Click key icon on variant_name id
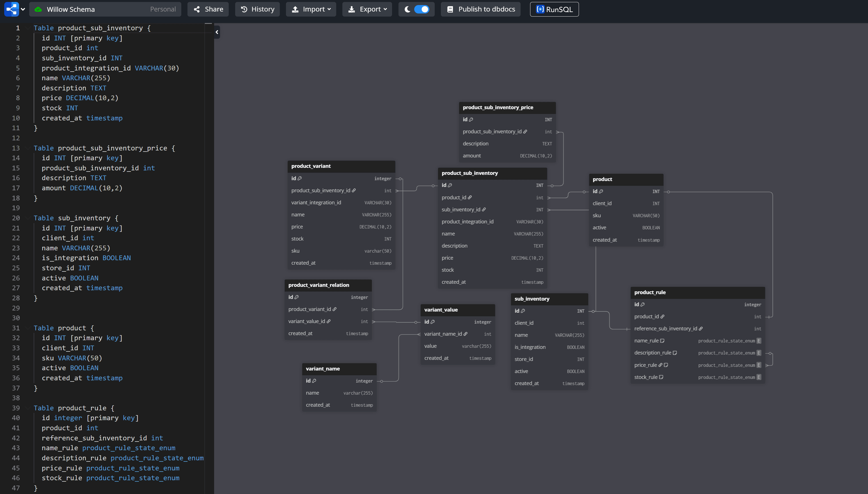 [314, 381]
